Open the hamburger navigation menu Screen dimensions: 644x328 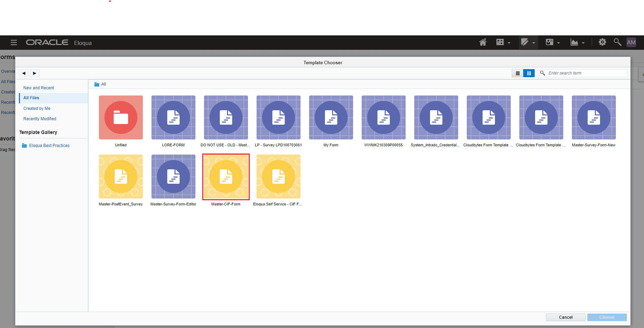pyautogui.click(x=14, y=43)
